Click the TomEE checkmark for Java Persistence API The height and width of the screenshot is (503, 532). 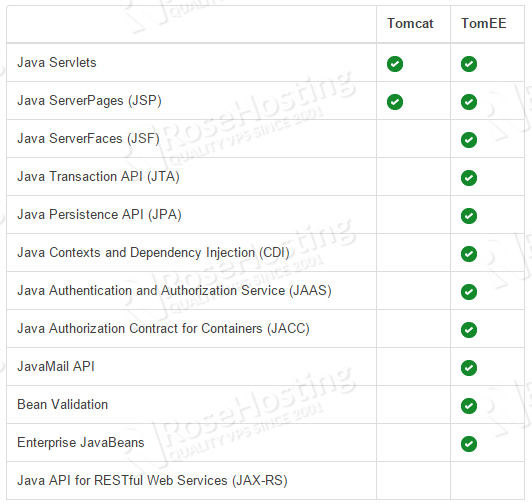(469, 216)
